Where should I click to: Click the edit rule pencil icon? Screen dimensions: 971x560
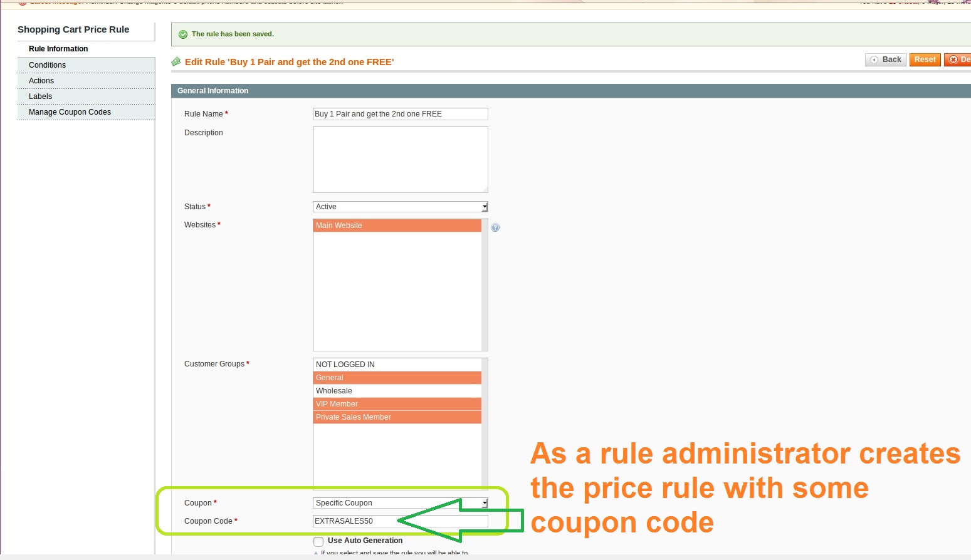click(176, 61)
